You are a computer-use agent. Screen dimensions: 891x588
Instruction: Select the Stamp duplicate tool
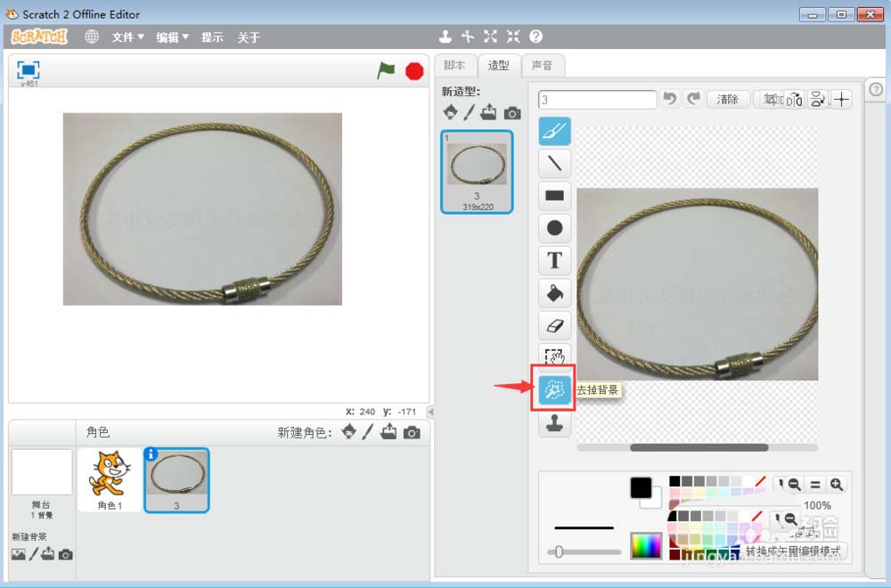[554, 424]
